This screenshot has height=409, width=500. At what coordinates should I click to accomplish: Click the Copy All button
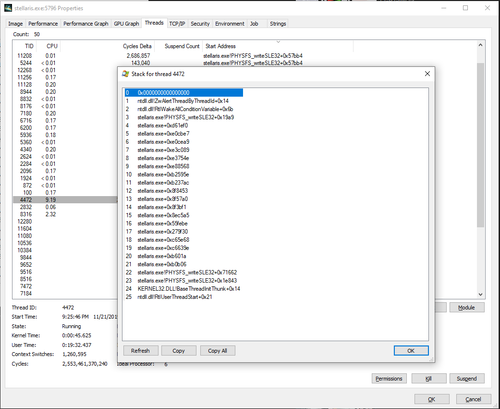click(x=217, y=351)
